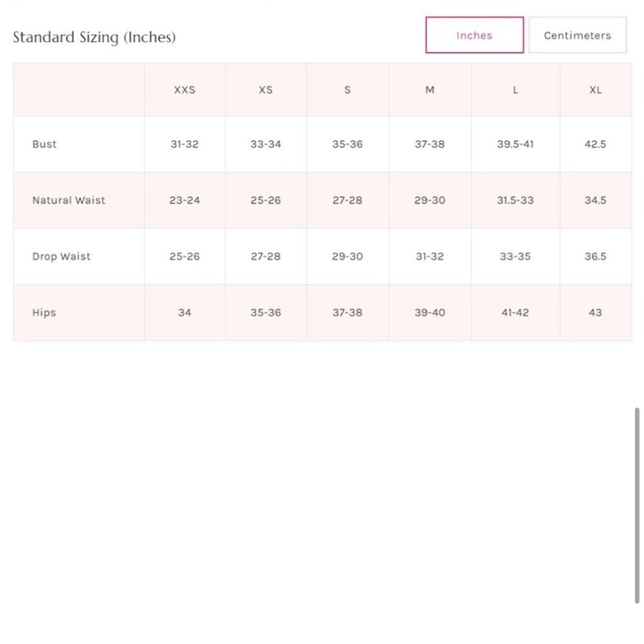This screenshot has width=644, height=644.
Task: Select the XXS column header
Action: click(184, 90)
